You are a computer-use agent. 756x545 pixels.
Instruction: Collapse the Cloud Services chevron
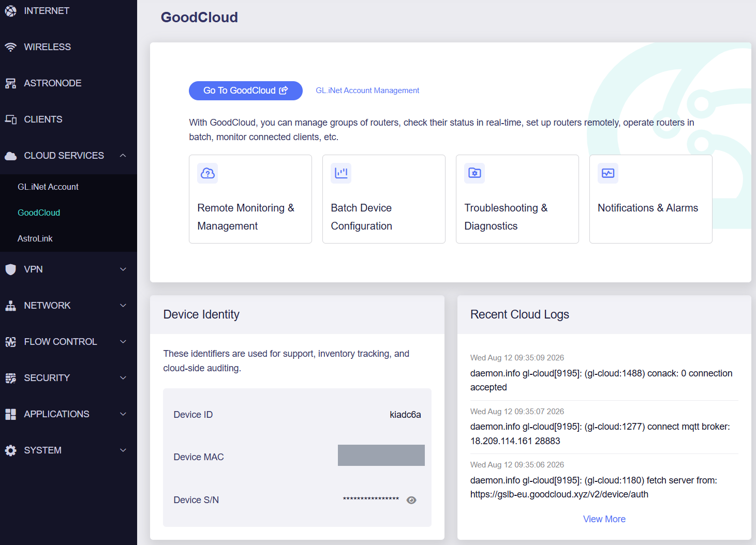pos(123,156)
